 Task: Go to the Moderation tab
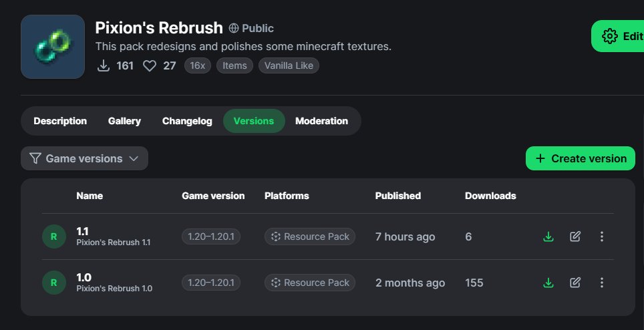tap(321, 121)
